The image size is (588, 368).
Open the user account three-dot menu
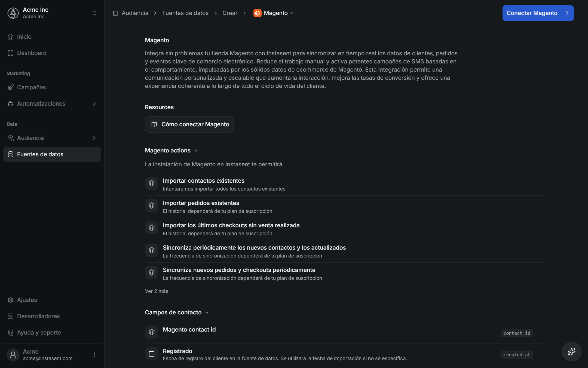point(94,355)
